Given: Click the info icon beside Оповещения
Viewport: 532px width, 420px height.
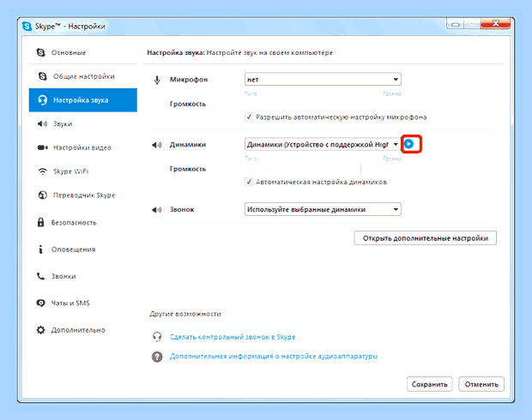Looking at the screenshot, I should pyautogui.click(x=40, y=249).
